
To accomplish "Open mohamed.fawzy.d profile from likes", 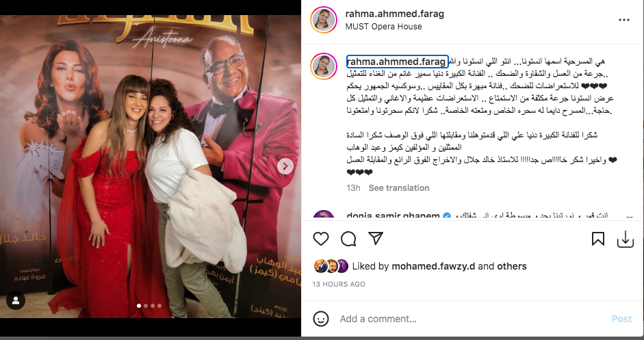I will [433, 266].
